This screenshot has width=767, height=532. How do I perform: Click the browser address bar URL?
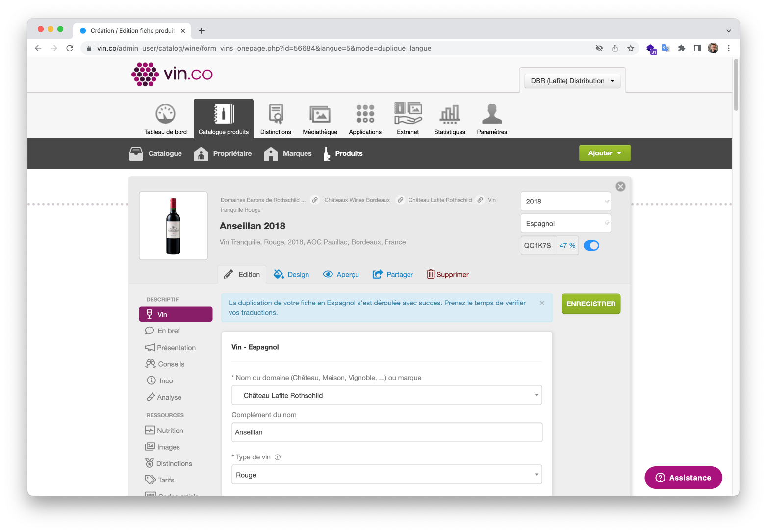tap(264, 48)
